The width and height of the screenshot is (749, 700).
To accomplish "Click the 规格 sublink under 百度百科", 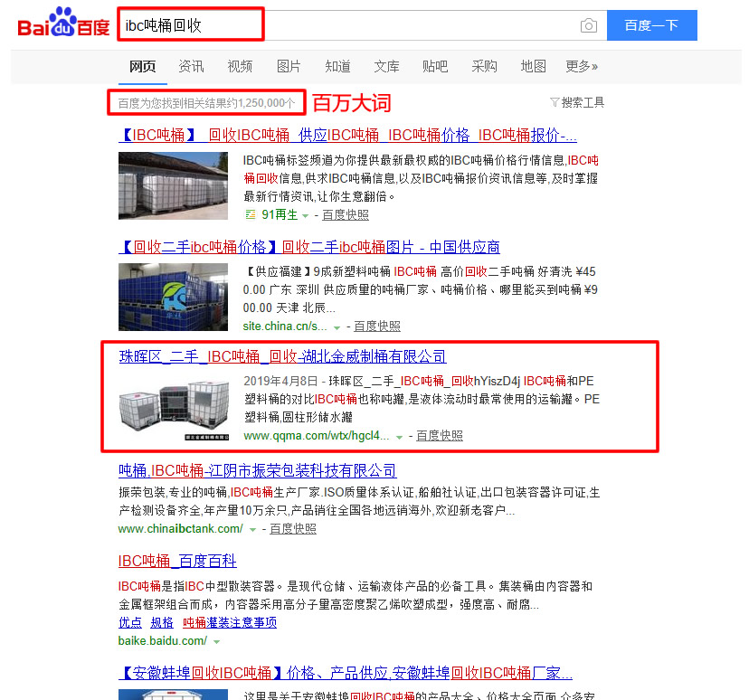I will 162,622.
